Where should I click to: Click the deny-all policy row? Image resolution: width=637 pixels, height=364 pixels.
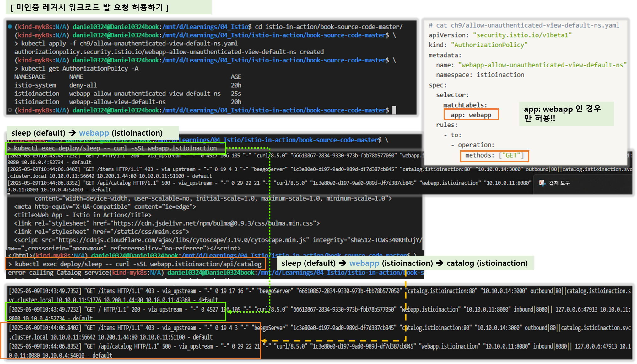click(x=83, y=85)
